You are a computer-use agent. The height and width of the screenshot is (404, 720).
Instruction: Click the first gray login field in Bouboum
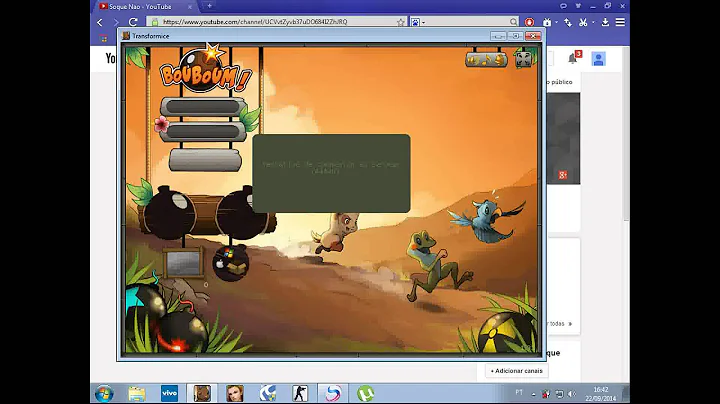pyautogui.click(x=203, y=107)
